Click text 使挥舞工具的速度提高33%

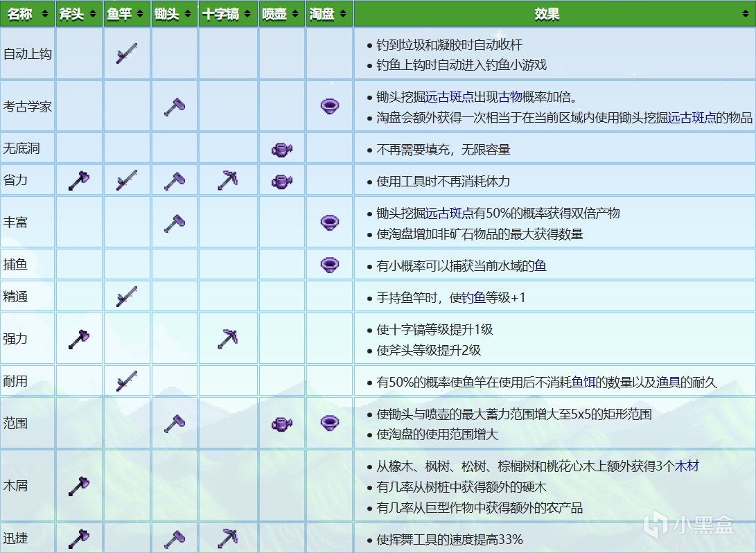(449, 540)
